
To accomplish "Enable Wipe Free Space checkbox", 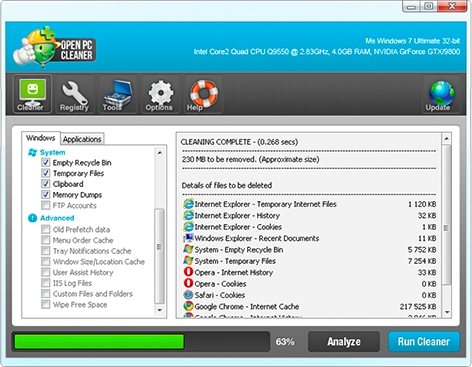I will [x=45, y=304].
